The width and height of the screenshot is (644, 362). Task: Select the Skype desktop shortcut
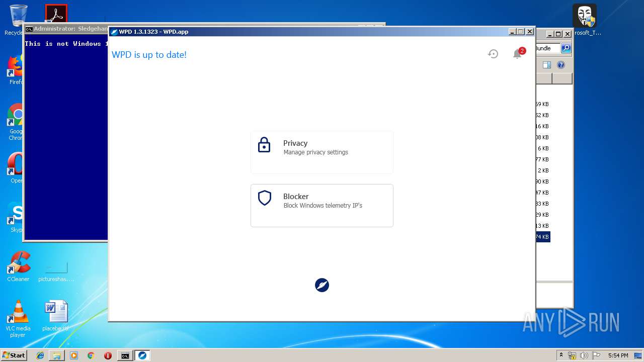click(15, 217)
